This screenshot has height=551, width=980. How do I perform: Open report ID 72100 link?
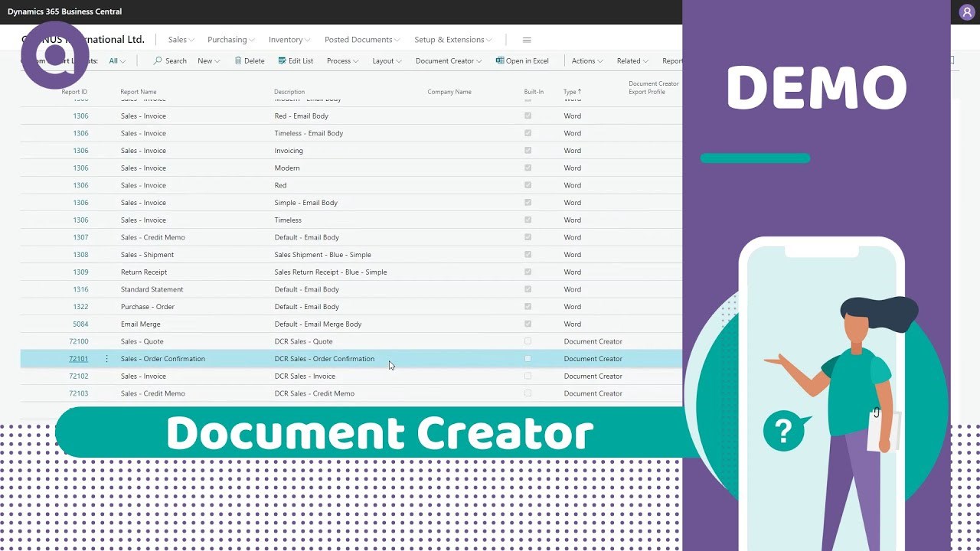point(78,341)
